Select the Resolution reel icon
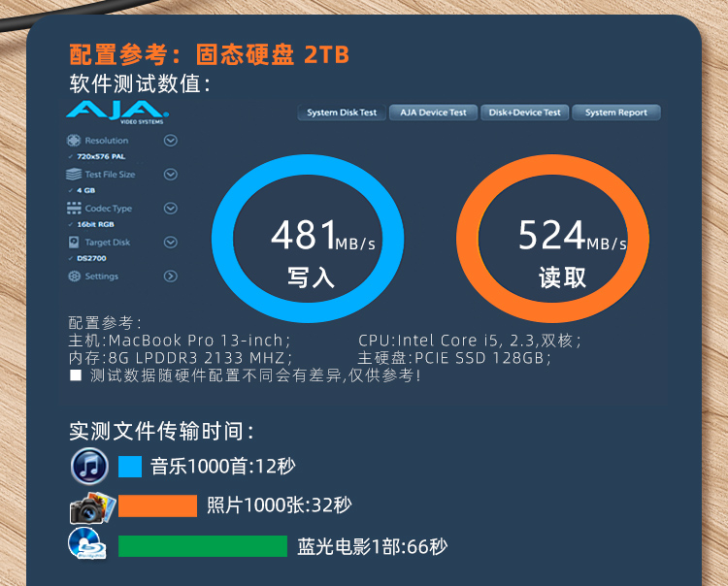The image size is (728, 586). pos(74,140)
